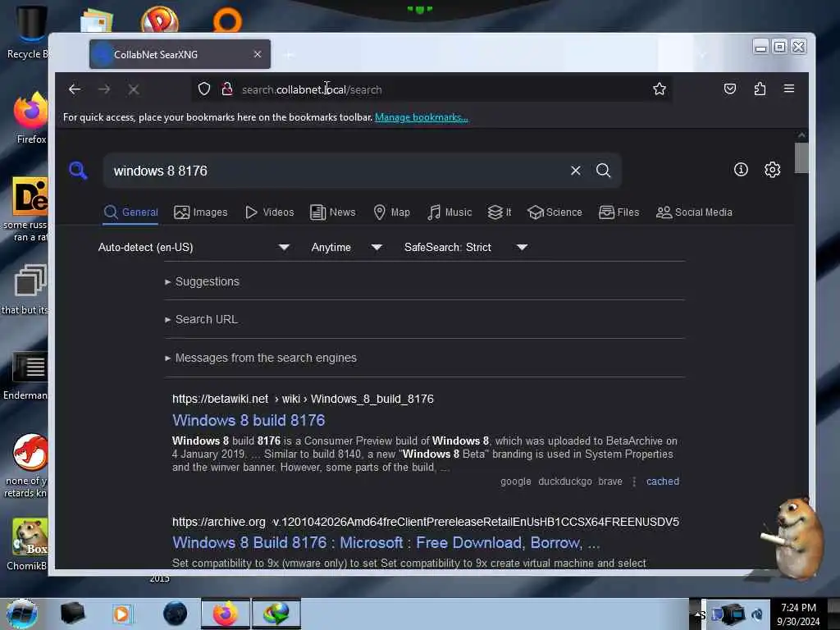The width and height of the screenshot is (840, 630).
Task: Open the Pocket save icon
Action: tap(729, 89)
